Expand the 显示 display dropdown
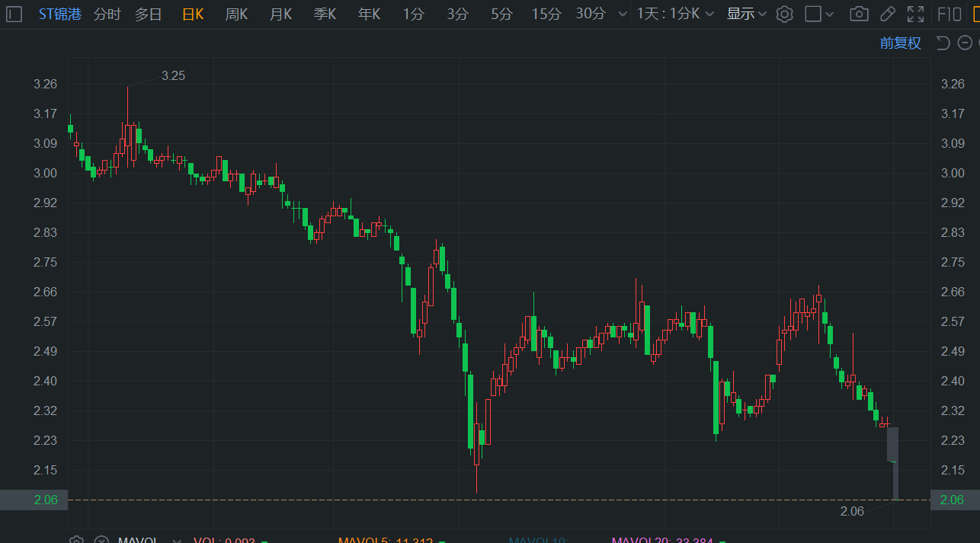The height and width of the screenshot is (543, 980). pos(747,14)
